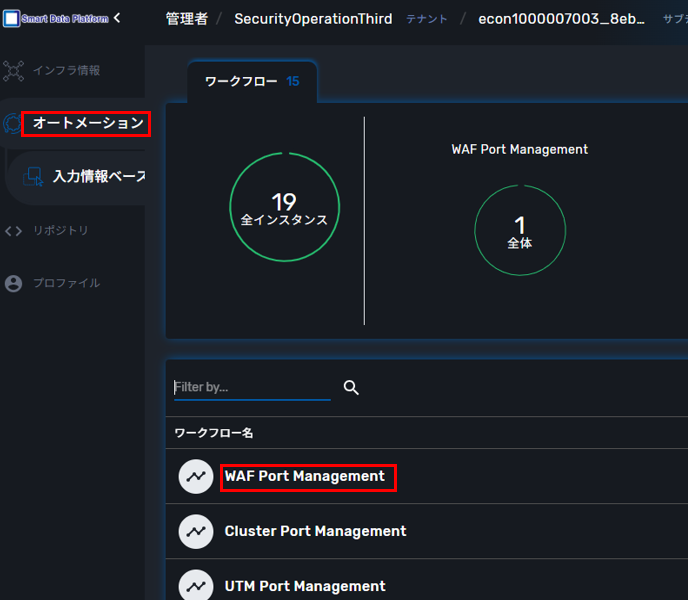
Task: Open the インフラ情報 menu item
Action: click(66, 71)
